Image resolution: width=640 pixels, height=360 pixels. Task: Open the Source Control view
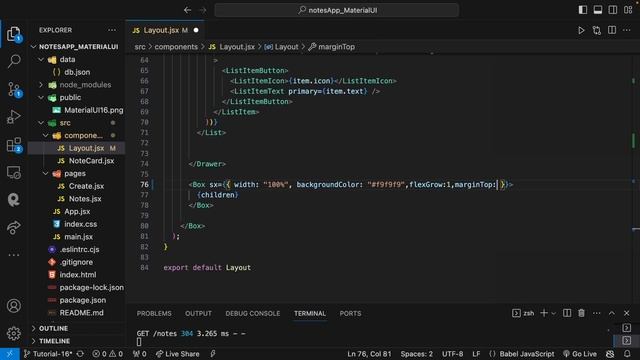(x=14, y=89)
